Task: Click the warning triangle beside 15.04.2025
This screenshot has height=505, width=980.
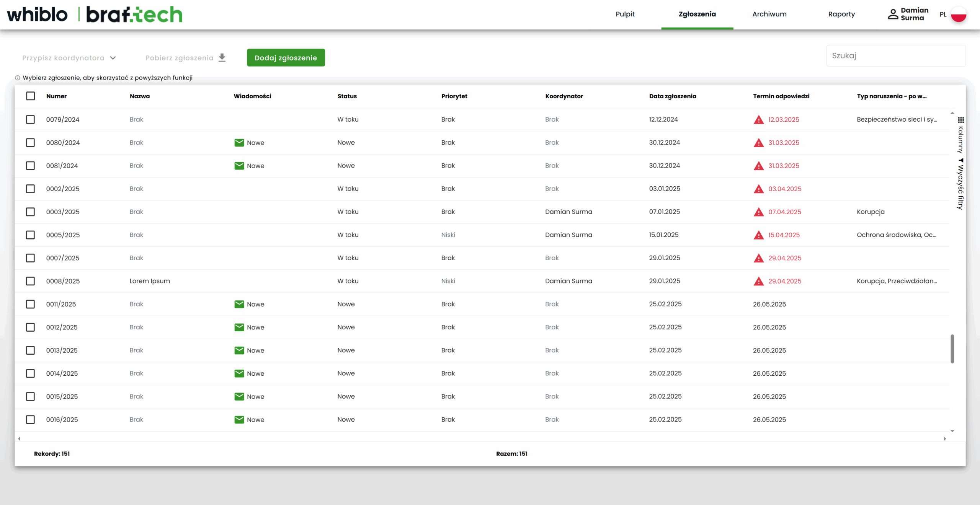Action: click(x=758, y=235)
